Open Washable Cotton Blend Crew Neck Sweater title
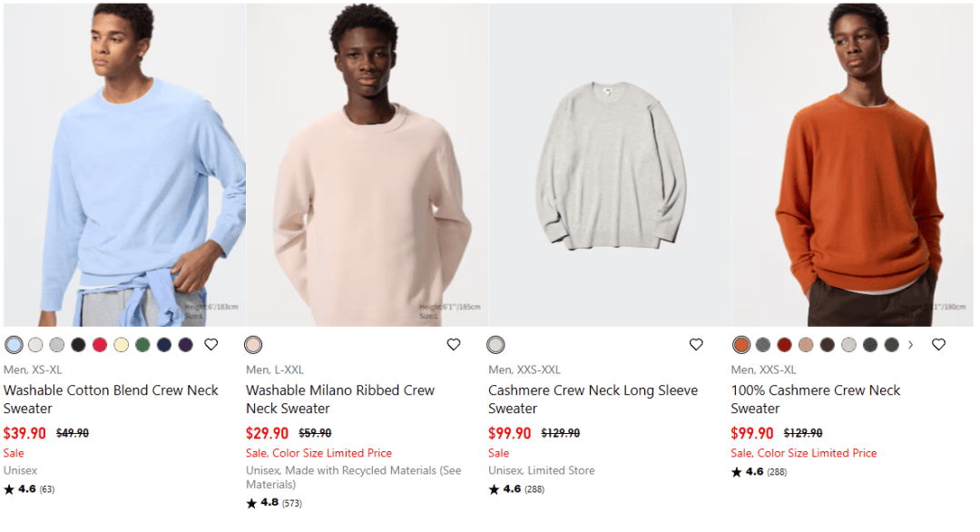Viewport: 980px width, 532px height. [x=111, y=399]
